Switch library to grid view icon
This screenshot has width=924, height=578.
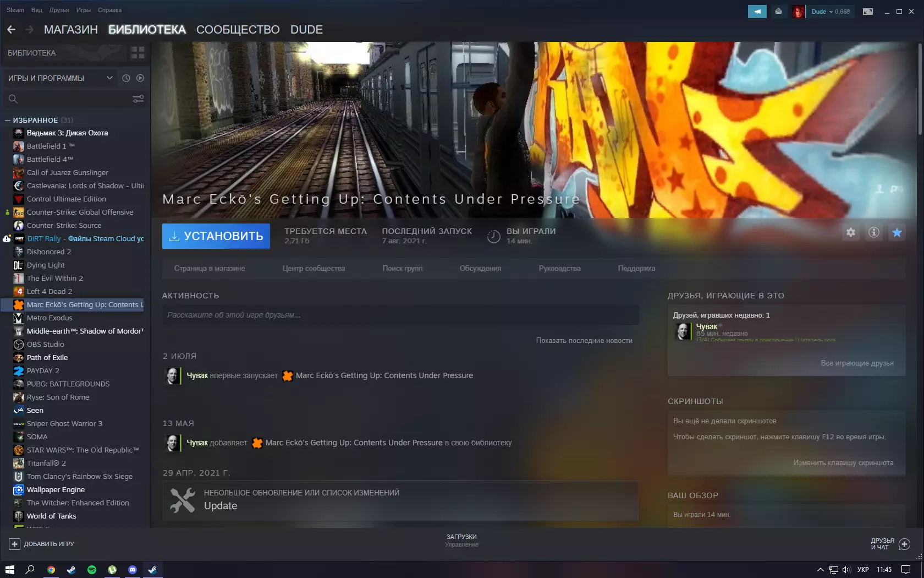(137, 53)
